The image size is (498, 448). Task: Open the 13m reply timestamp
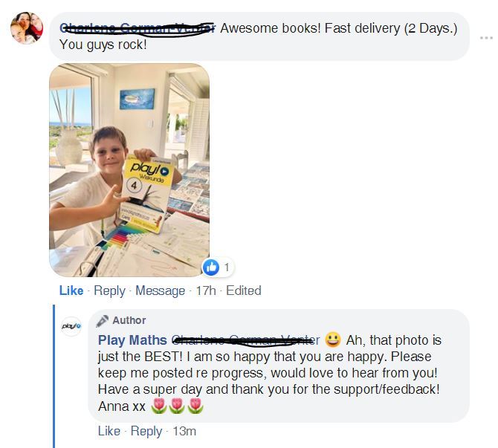point(184,431)
